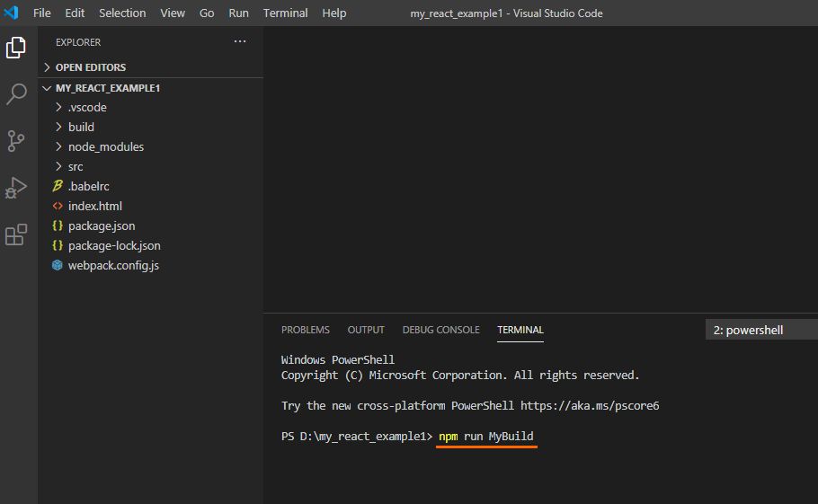This screenshot has height=504, width=818.
Task: Open the Run and Debug view icon
Action: (x=16, y=188)
